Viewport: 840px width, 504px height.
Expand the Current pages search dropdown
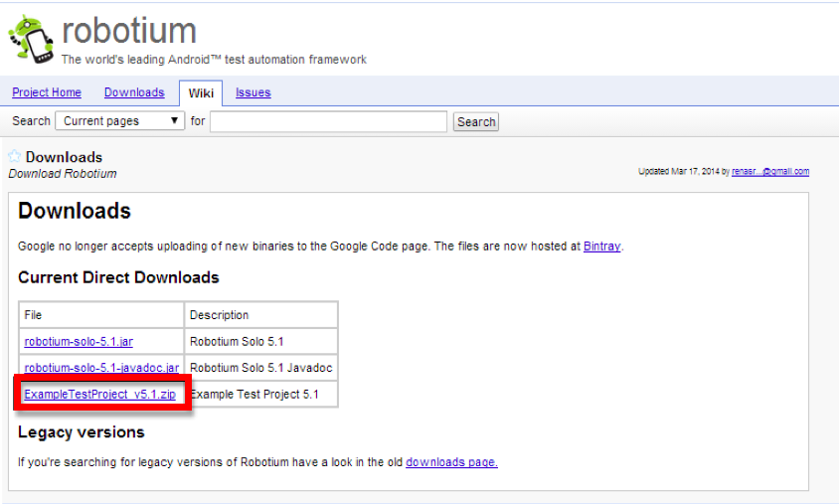pos(120,121)
